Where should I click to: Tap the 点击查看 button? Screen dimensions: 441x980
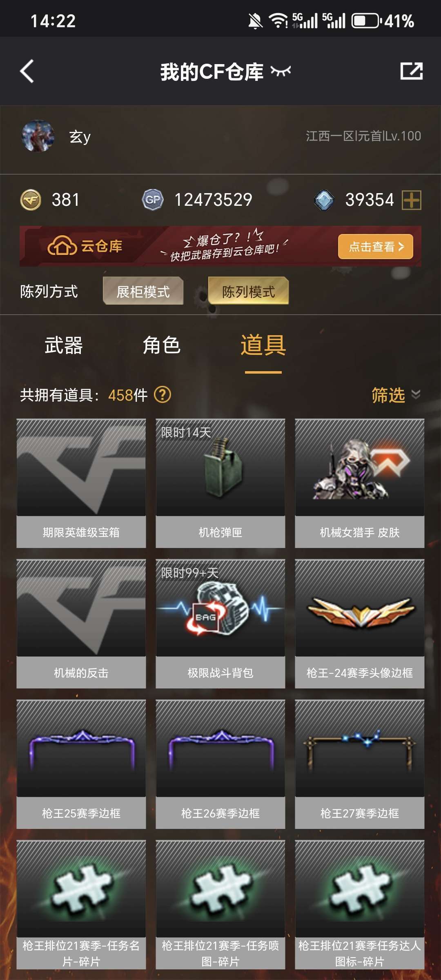click(376, 247)
